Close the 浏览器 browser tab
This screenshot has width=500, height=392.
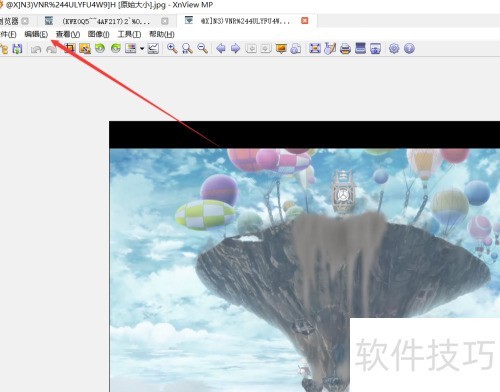25,21
